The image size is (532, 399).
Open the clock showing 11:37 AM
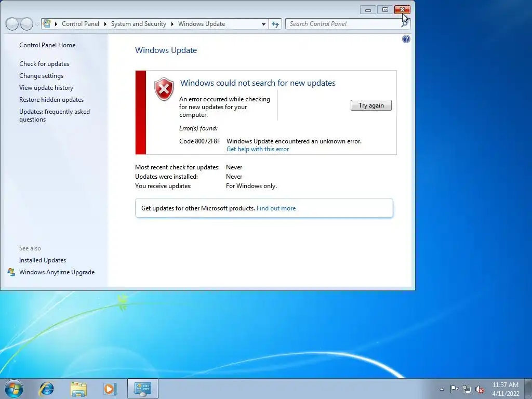[x=506, y=389]
